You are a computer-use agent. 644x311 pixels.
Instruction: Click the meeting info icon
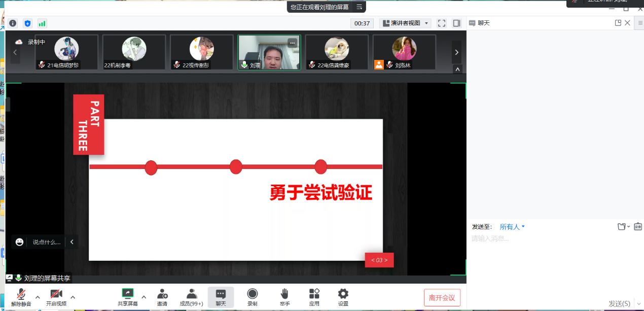tap(13, 23)
